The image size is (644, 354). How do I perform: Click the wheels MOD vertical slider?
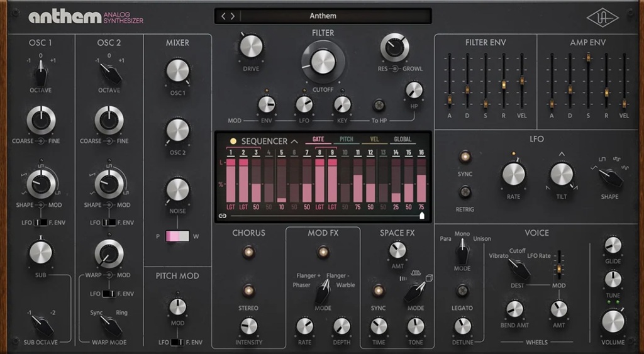(x=558, y=266)
